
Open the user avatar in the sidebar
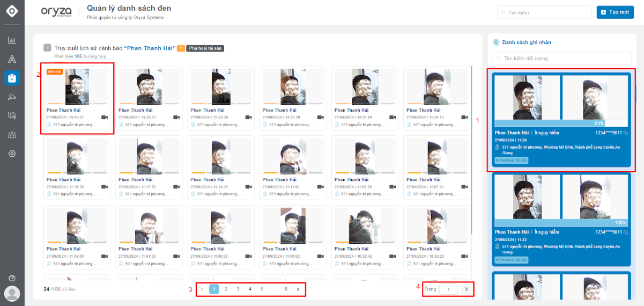click(x=12, y=294)
